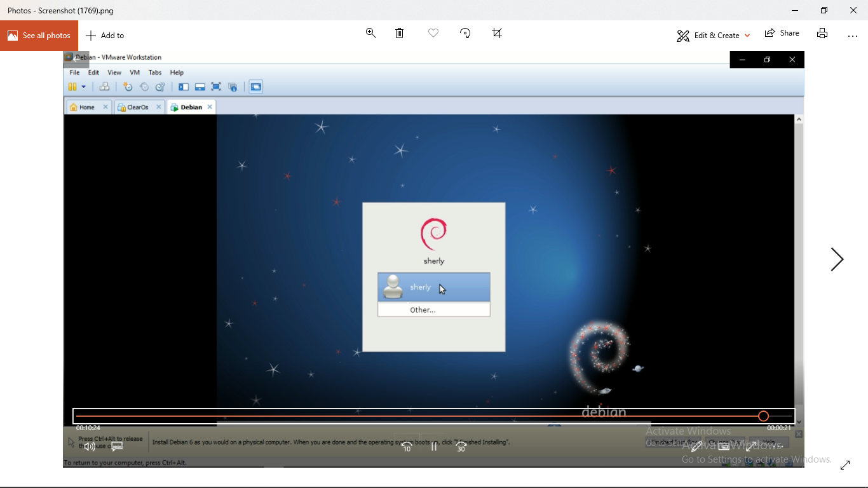Open subtitles and captions menu icon
The height and width of the screenshot is (488, 868).
coord(117,447)
